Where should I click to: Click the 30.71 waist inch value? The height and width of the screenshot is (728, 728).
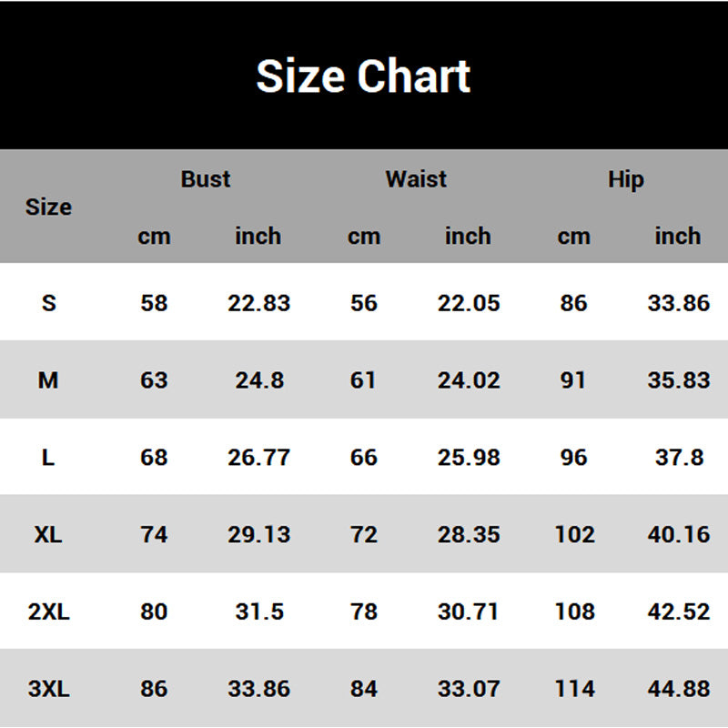tap(469, 612)
